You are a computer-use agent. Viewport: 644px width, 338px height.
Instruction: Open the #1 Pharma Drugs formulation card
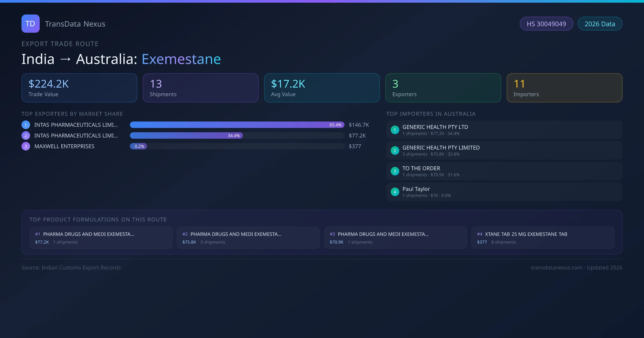point(101,238)
